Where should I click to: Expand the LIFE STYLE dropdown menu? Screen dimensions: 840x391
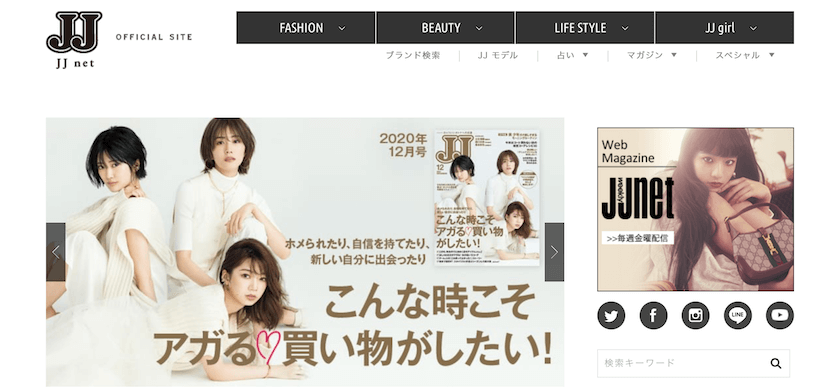click(x=585, y=28)
